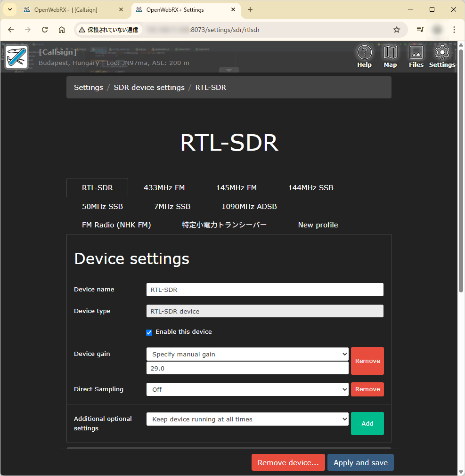The image size is (465, 476).
Task: Open the FM Radio (NHK FM) profile
Action: [116, 225]
